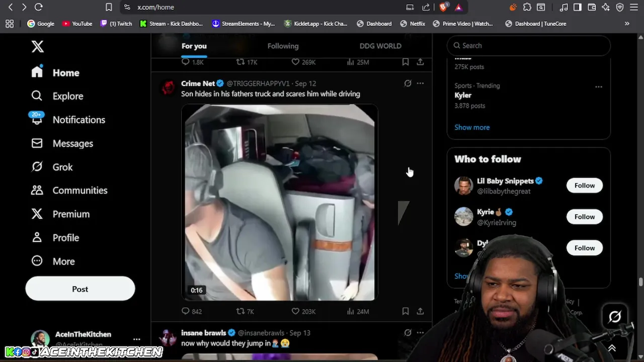View Crime Net post analytics (24M)
Screen dimensions: 644x362
[x=358, y=311]
